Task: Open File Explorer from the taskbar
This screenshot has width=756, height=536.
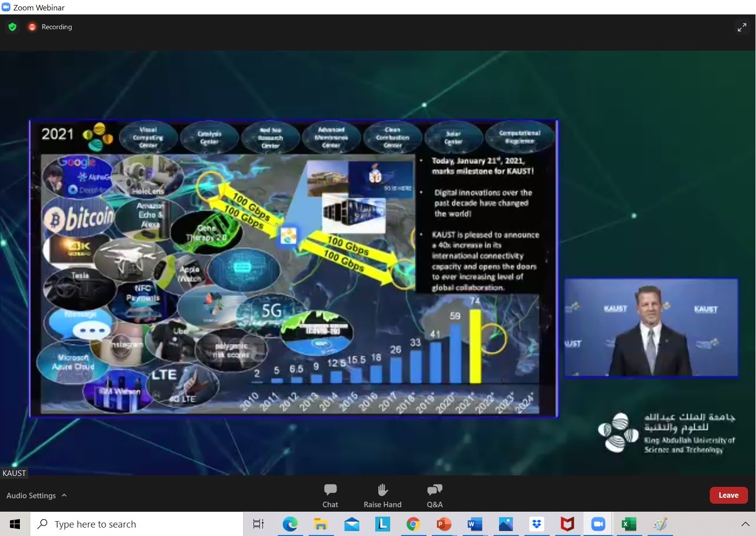Action: point(321,524)
